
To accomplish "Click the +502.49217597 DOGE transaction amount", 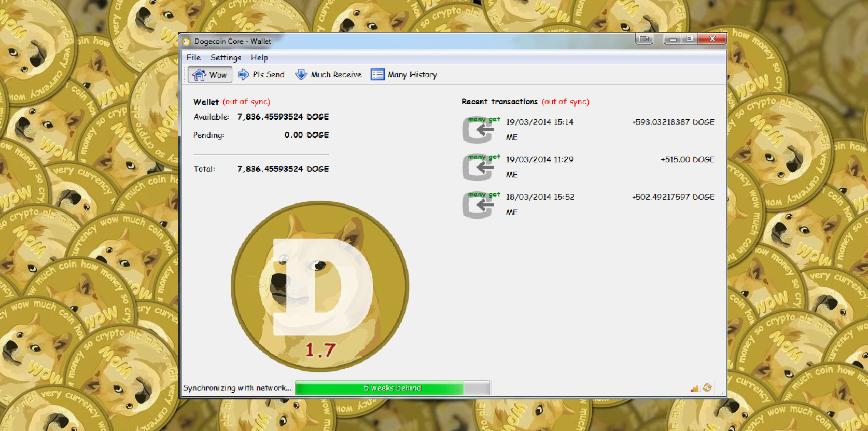I will [673, 197].
